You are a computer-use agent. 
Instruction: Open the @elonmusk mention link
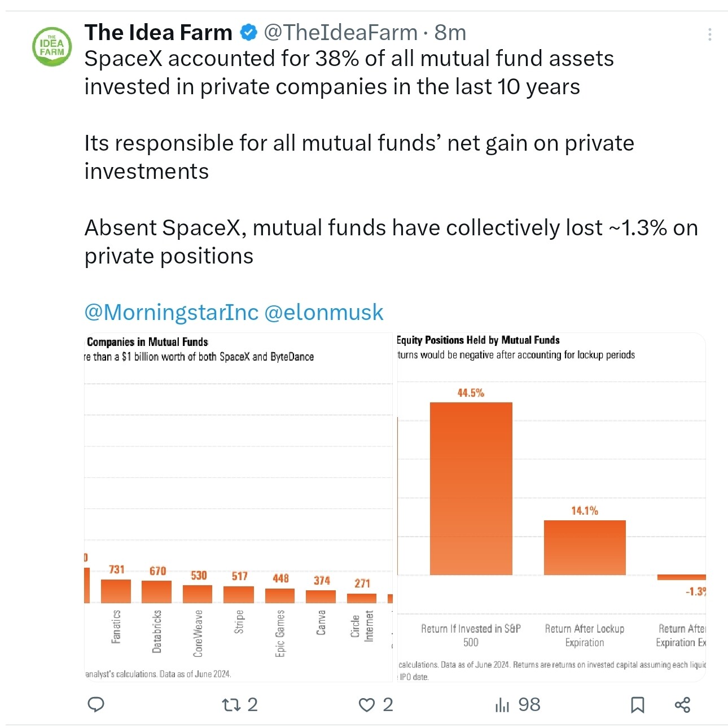click(324, 312)
